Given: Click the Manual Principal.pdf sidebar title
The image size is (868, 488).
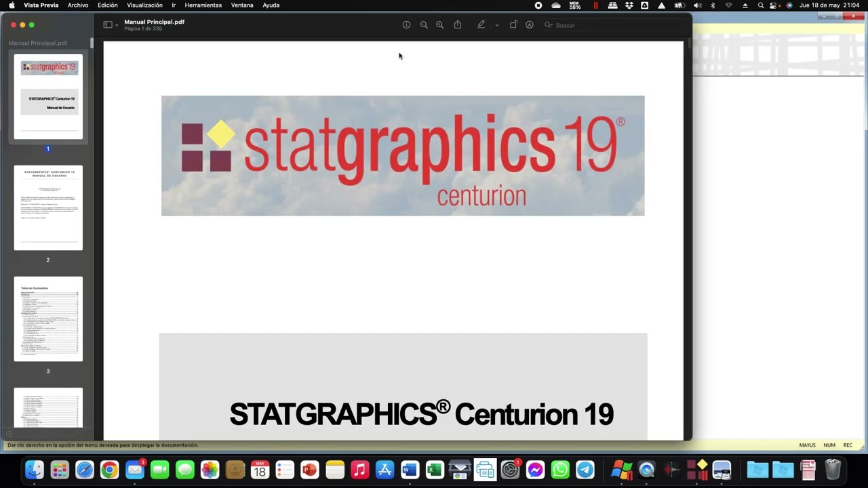Looking at the screenshot, I should coord(38,43).
